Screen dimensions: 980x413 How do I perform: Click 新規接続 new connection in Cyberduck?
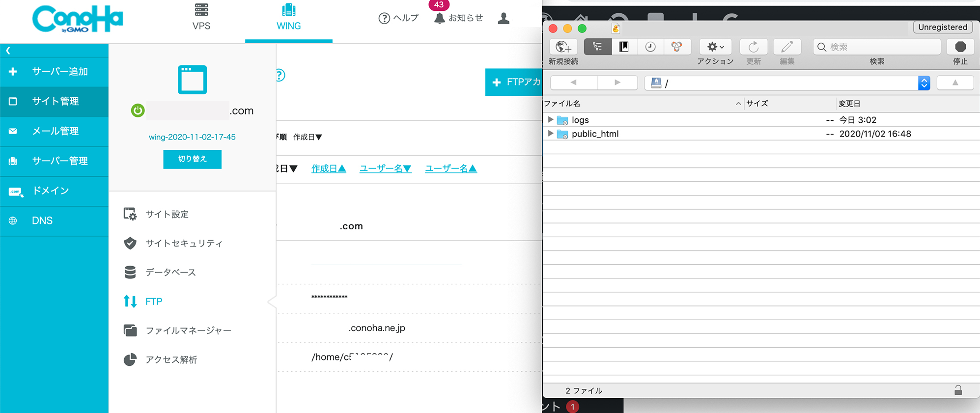[563, 47]
